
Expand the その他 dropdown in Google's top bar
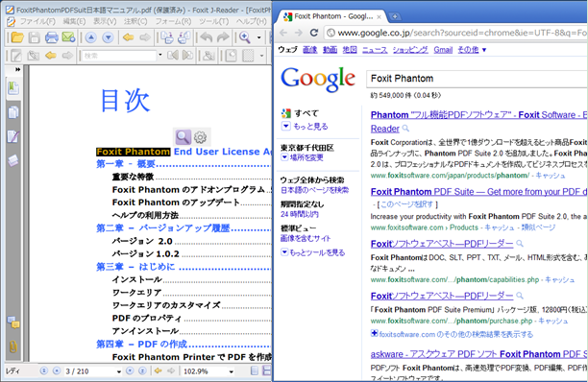[x=472, y=50]
